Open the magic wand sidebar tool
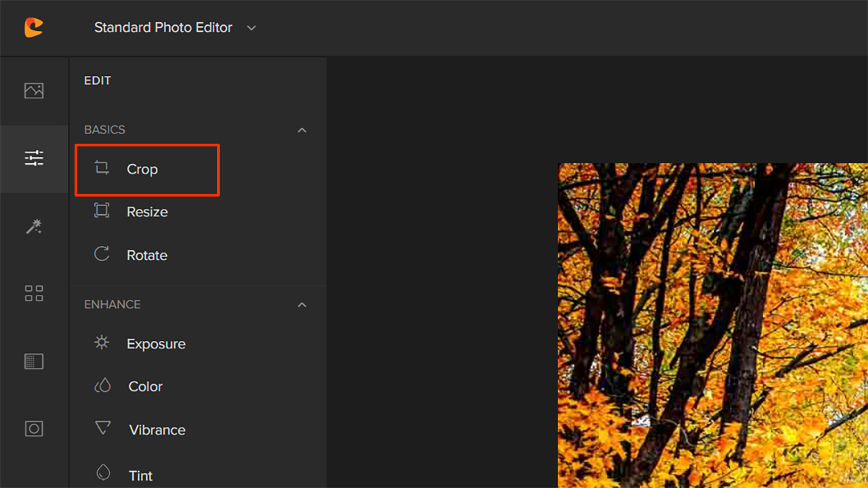This screenshot has width=868, height=488. click(34, 226)
